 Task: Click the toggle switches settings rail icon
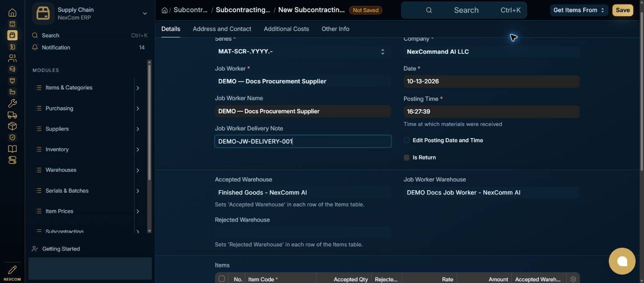tap(12, 160)
